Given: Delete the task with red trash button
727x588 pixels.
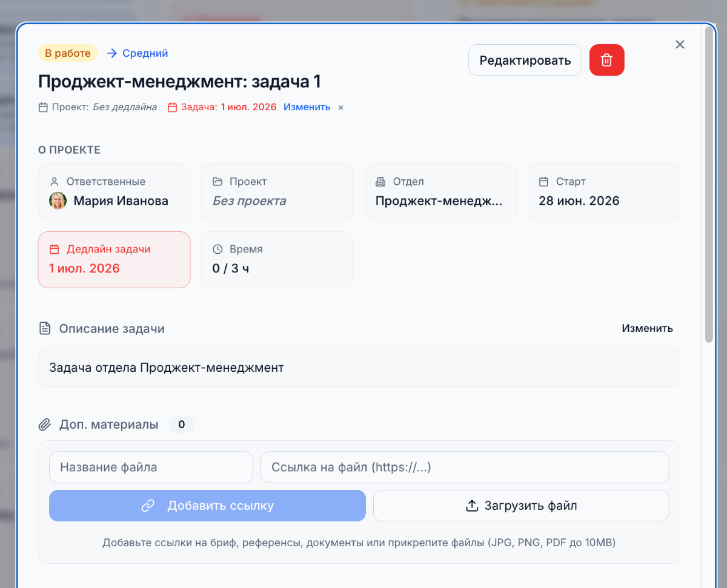Looking at the screenshot, I should pos(606,60).
